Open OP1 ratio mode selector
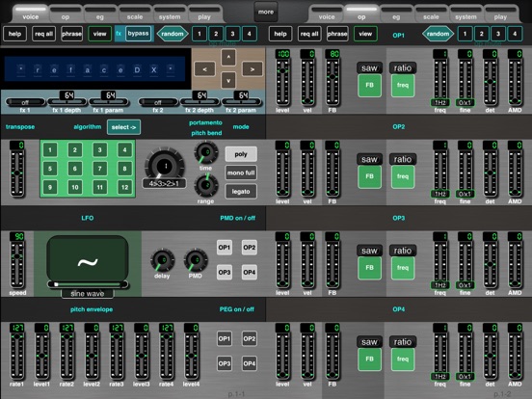The height and width of the screenshot is (399, 532). tap(403, 67)
